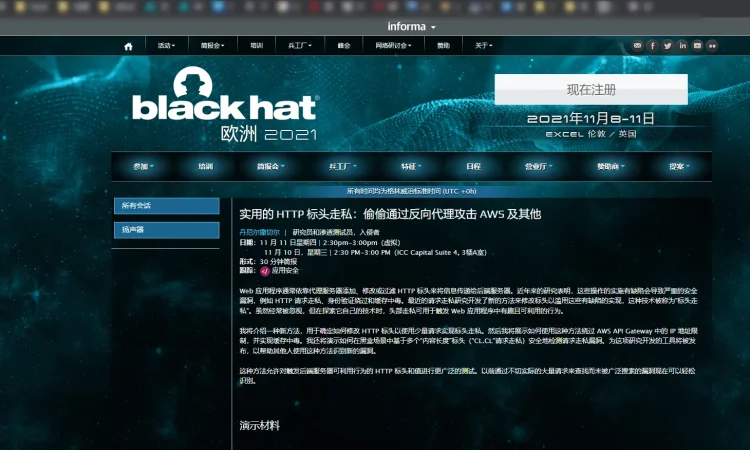Viewport: 750px width, 450px height.
Task: Open the YouTube icon in top bar
Action: (x=697, y=45)
